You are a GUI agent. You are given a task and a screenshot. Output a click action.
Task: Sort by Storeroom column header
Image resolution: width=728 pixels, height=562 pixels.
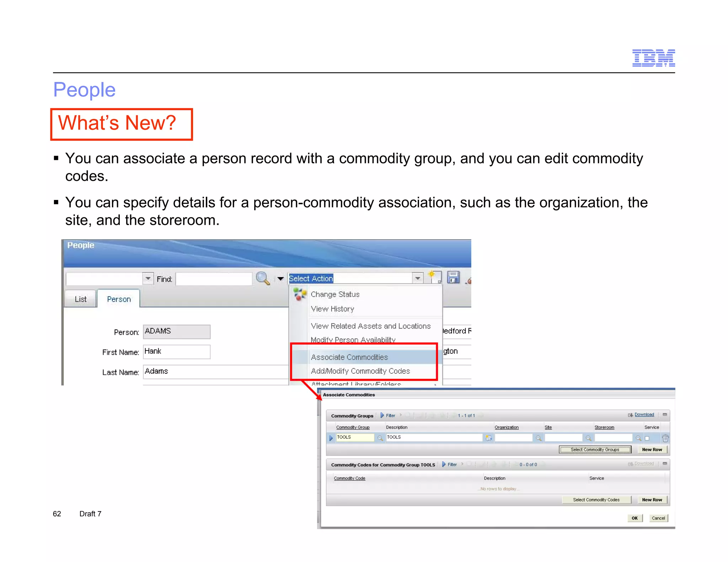pos(604,427)
